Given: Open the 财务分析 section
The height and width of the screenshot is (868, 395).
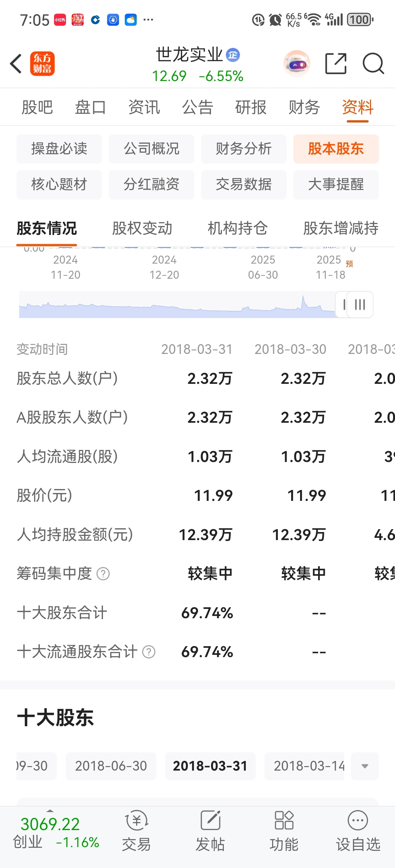Looking at the screenshot, I should point(244,149).
